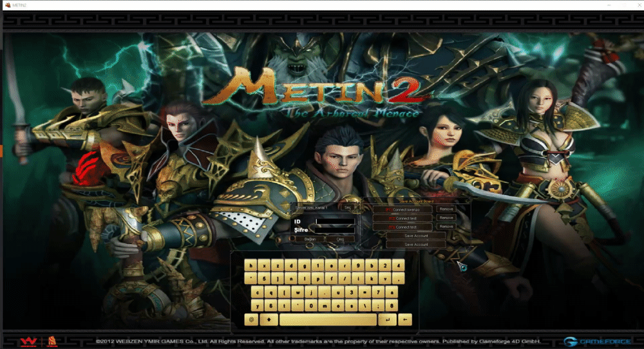This screenshot has width=644, height=349.
Task: Click the ] bracket key on virtual keyboard
Action: 278,278
